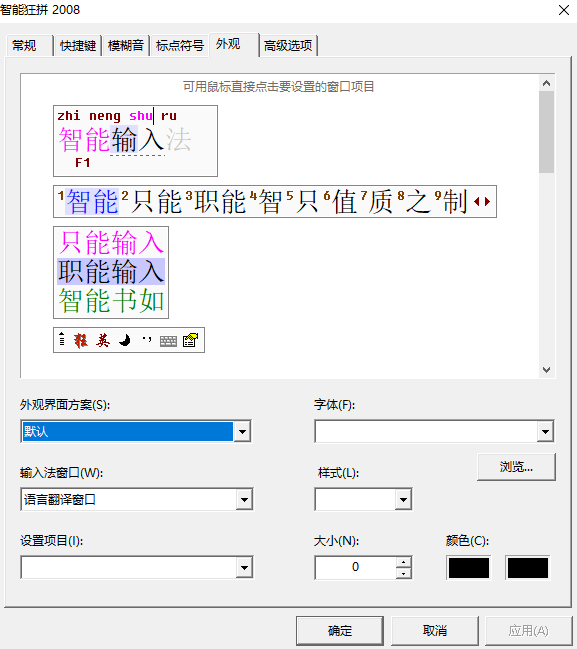Screen dimensions: 577x649
Task: Click the first black color swatch
Action: tap(469, 567)
